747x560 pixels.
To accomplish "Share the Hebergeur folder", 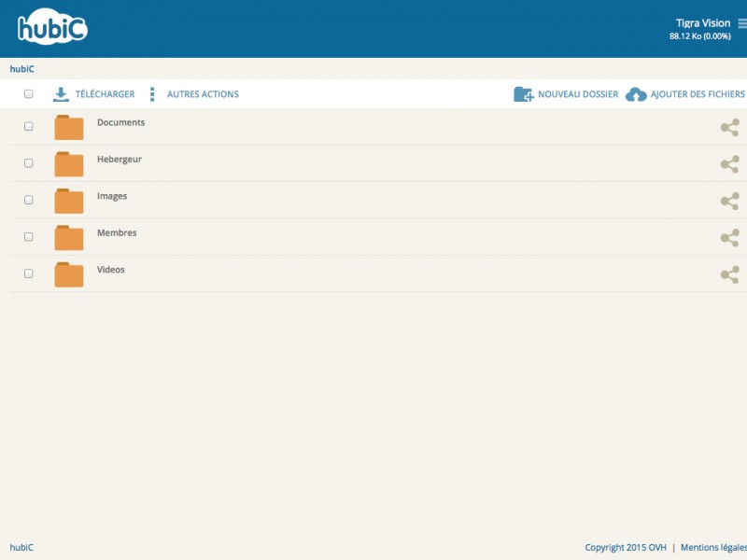I will coord(729,164).
